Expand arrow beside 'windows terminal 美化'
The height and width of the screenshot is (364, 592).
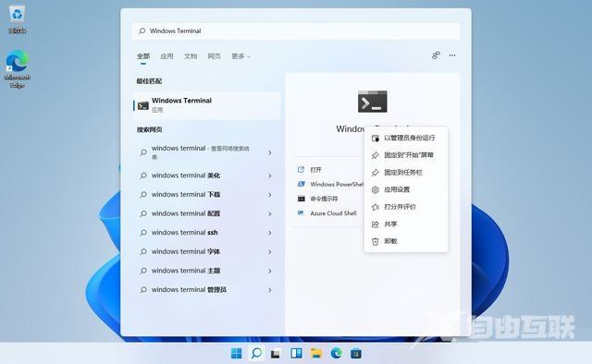[x=270, y=176]
